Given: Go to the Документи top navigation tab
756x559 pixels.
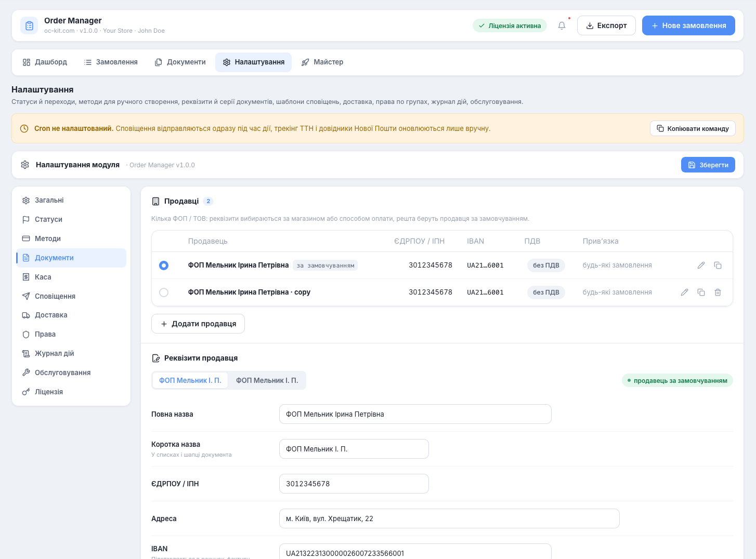Looking at the screenshot, I should coord(180,62).
